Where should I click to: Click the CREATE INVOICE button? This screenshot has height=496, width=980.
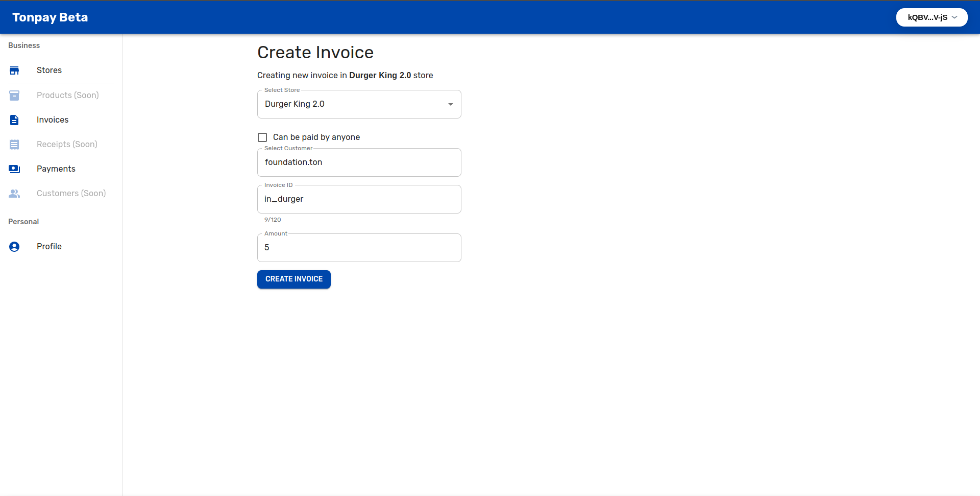(x=294, y=279)
